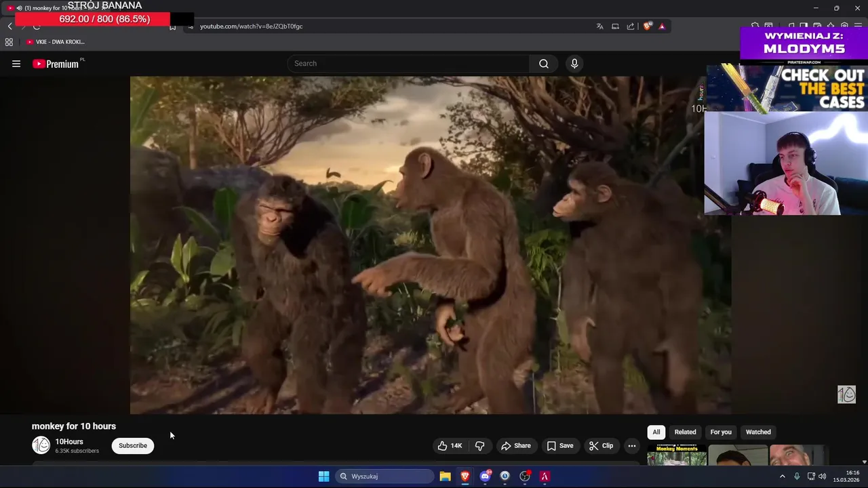
Task: Select the All filter chip
Action: pos(656,432)
